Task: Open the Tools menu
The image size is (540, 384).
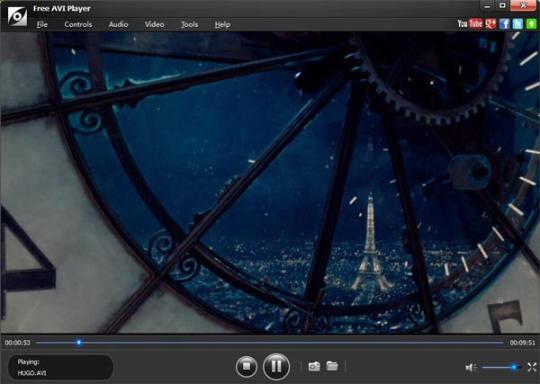Action: (189, 24)
